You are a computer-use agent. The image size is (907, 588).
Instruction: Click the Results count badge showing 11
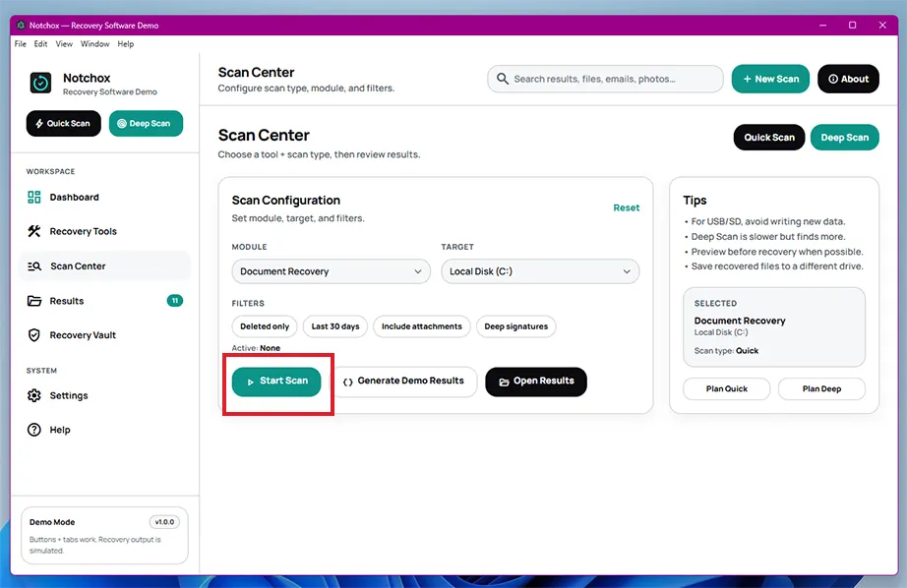[175, 301]
